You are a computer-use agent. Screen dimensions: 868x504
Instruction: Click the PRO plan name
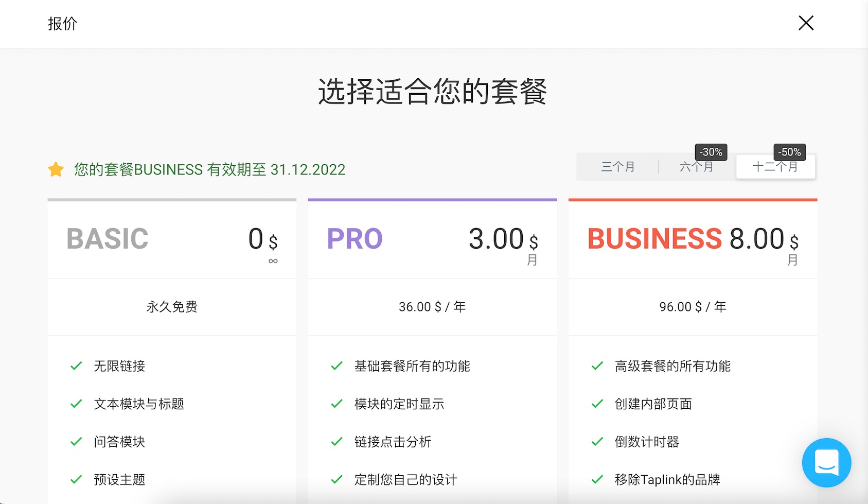(355, 239)
